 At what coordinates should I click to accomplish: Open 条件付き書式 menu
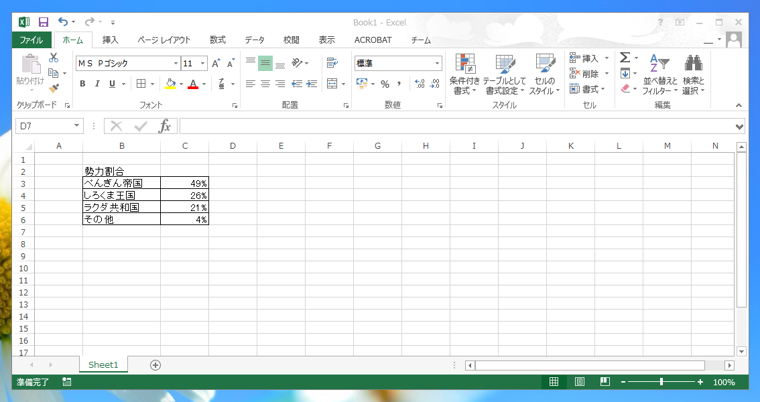point(464,74)
